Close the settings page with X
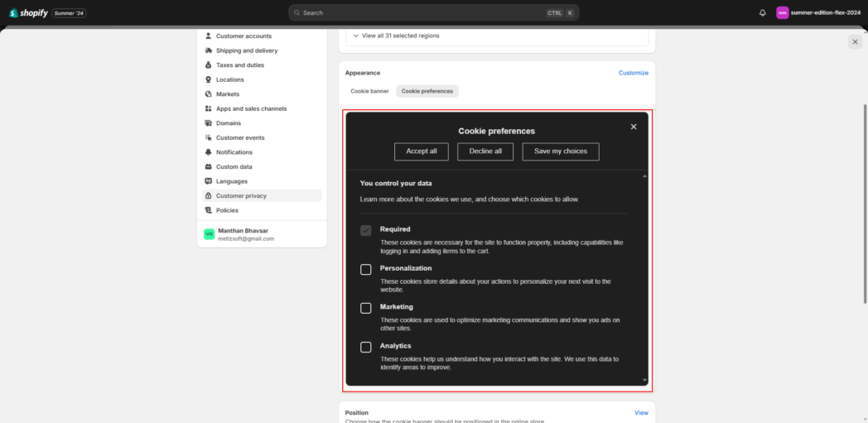Viewport: 868px width, 423px height. pyautogui.click(x=856, y=41)
